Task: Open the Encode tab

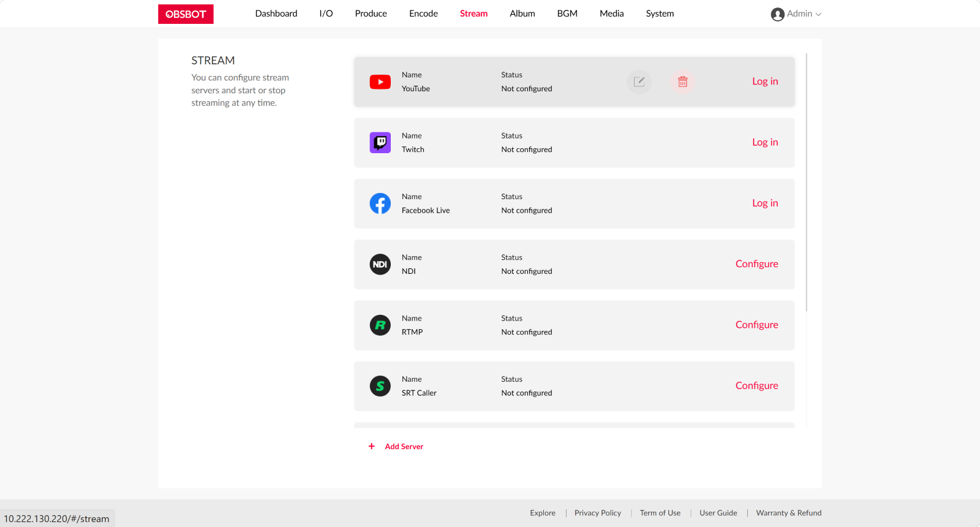Action: click(424, 13)
